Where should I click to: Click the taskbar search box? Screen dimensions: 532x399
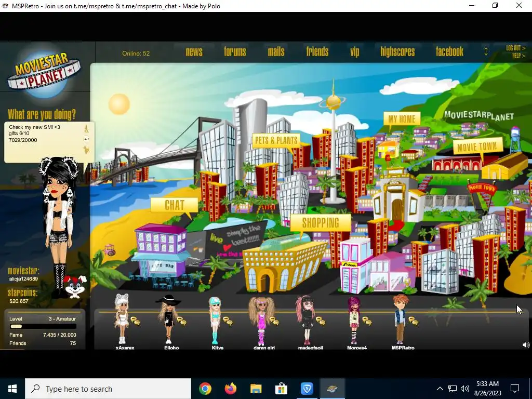[108, 389]
